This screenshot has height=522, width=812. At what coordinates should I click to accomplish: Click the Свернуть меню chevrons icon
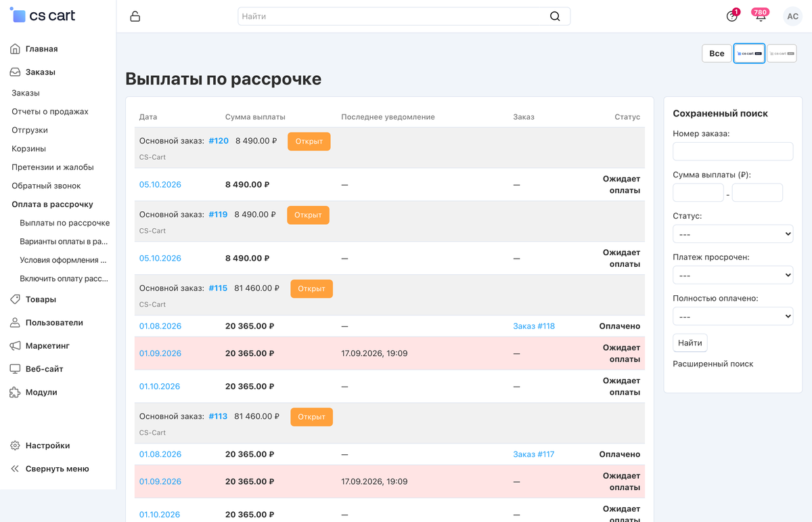click(15, 469)
